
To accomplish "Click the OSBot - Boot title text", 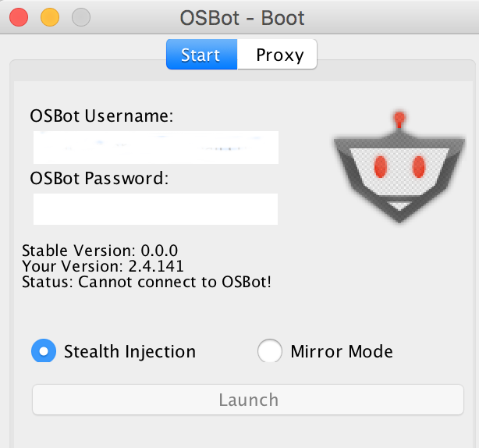I will point(242,18).
